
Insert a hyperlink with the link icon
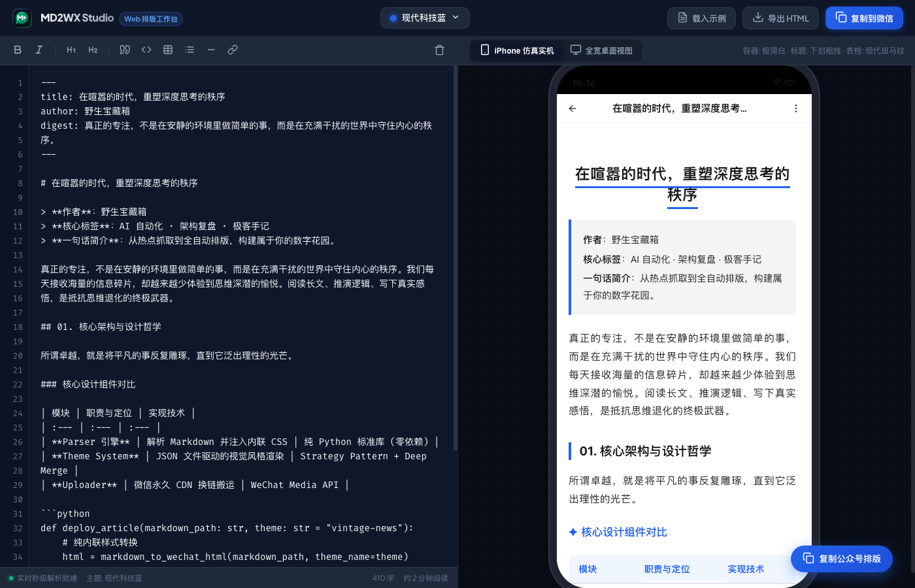coord(233,50)
